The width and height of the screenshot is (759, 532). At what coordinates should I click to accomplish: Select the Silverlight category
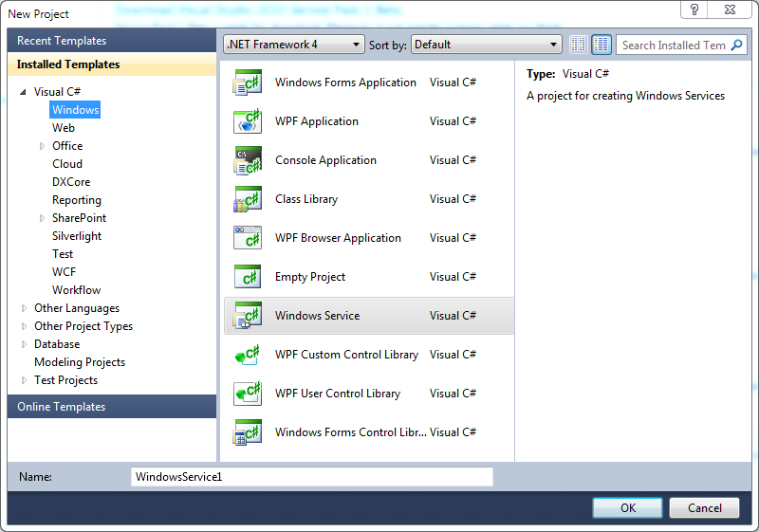click(x=77, y=236)
